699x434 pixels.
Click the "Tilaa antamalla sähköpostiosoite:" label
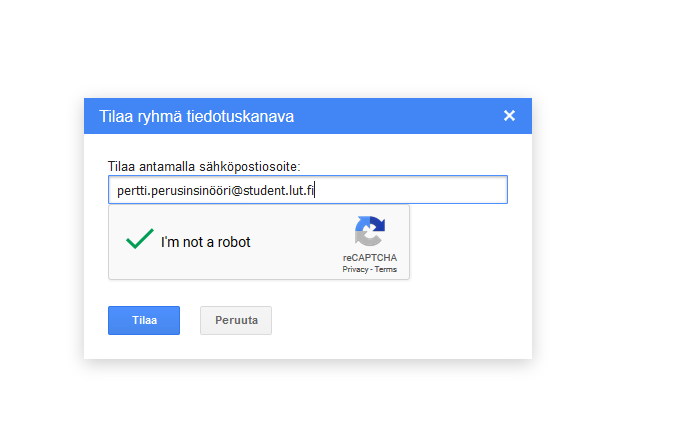pyautogui.click(x=204, y=167)
